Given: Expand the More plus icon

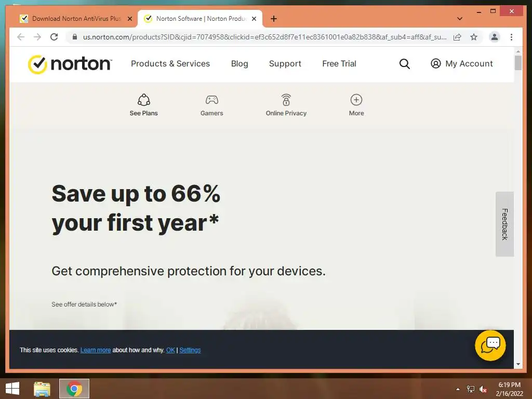Looking at the screenshot, I should pos(356,100).
